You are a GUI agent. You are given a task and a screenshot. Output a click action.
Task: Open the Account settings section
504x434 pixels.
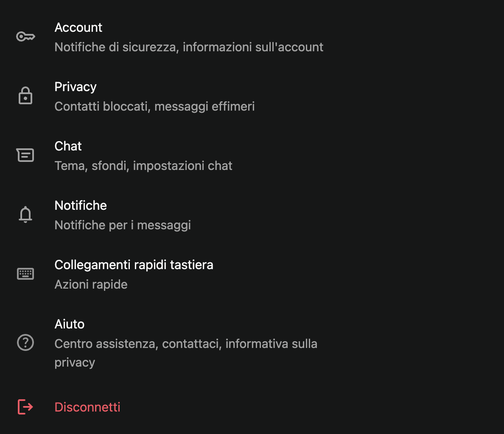tap(78, 27)
